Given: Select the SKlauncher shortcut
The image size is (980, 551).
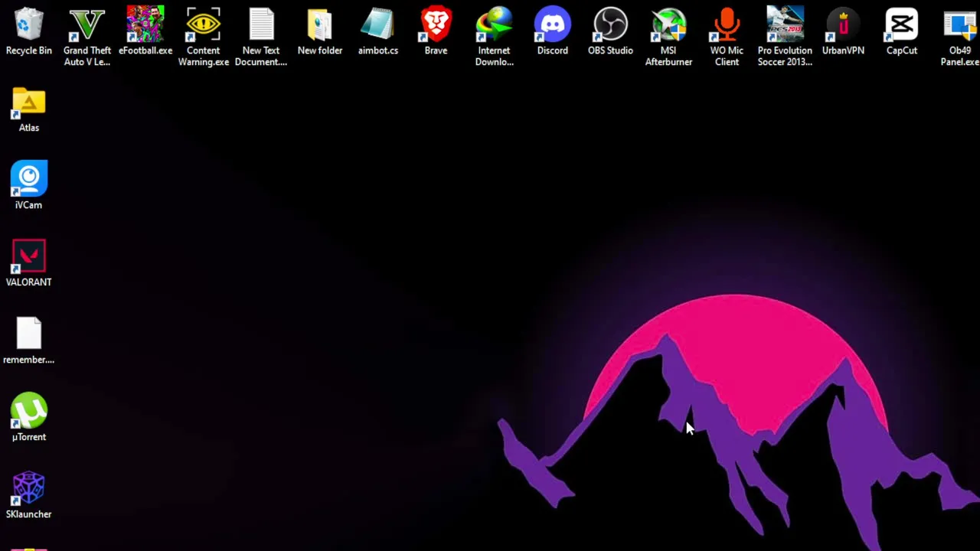Looking at the screenshot, I should pyautogui.click(x=29, y=495).
